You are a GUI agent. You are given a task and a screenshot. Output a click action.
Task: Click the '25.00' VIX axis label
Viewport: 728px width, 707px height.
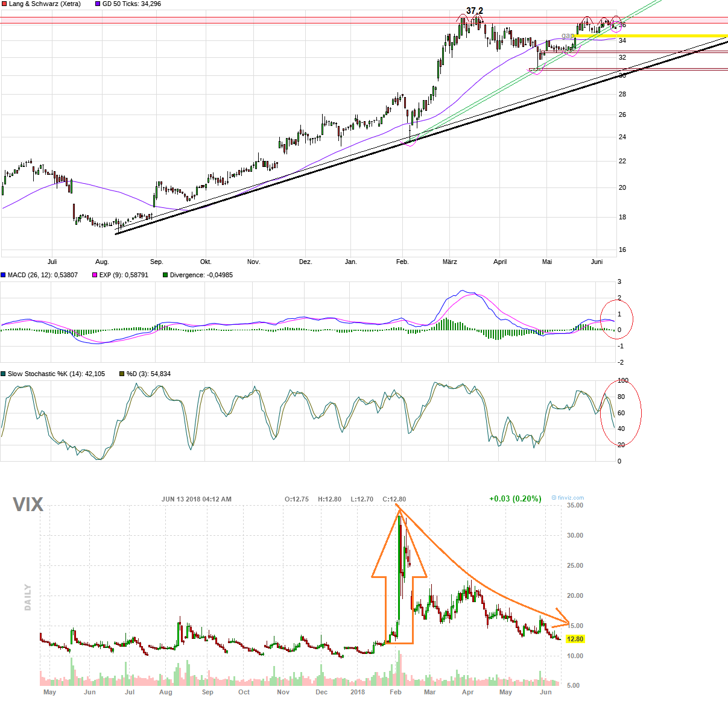tap(575, 565)
